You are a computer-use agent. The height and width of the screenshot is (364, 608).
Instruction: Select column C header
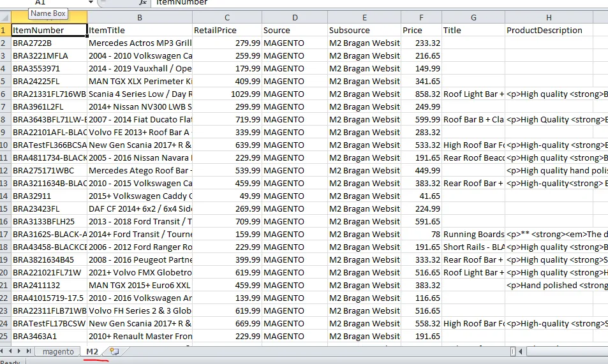click(x=227, y=17)
